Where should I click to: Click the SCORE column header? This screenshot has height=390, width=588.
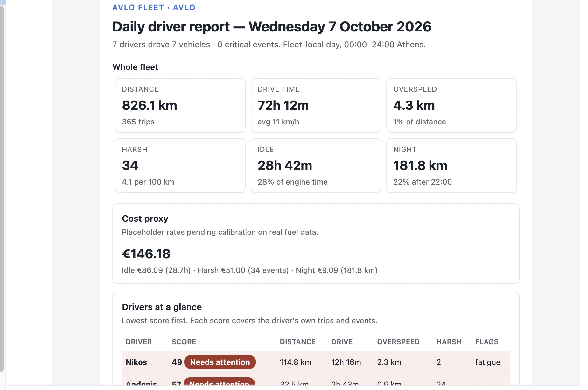[x=184, y=342]
